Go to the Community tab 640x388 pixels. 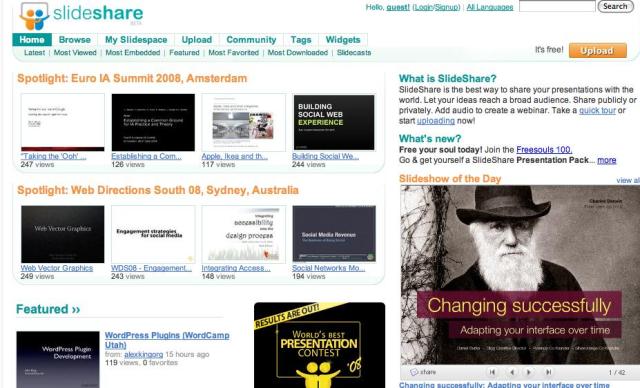251,40
